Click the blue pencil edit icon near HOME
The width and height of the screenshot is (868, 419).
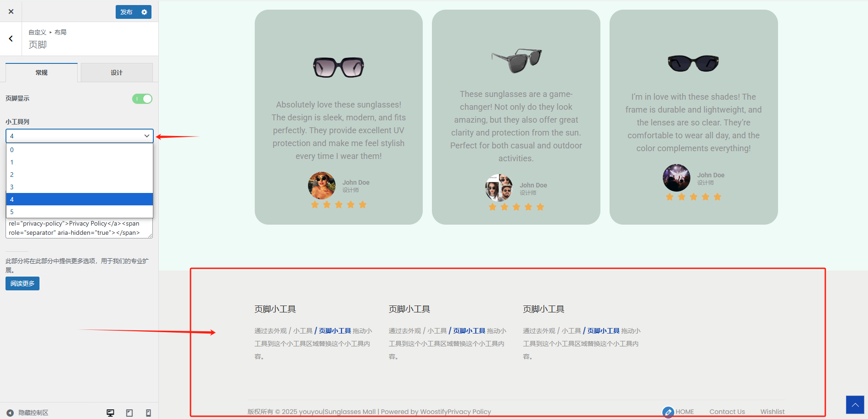point(668,412)
